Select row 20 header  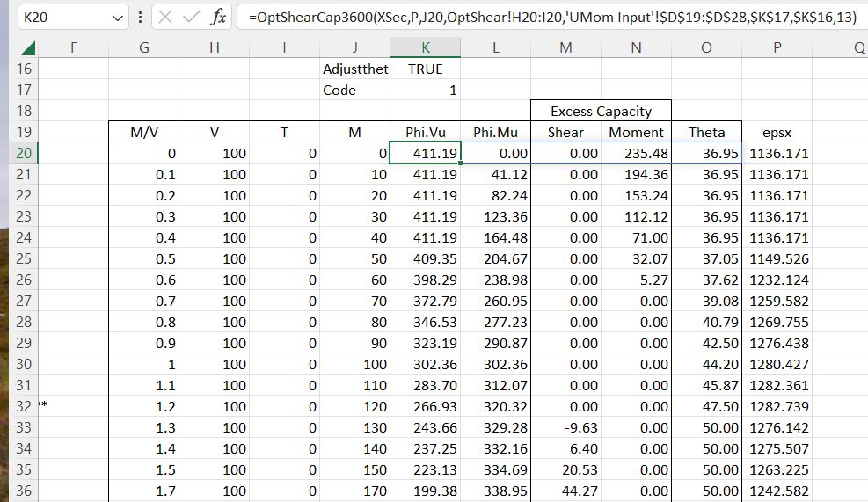(x=21, y=153)
